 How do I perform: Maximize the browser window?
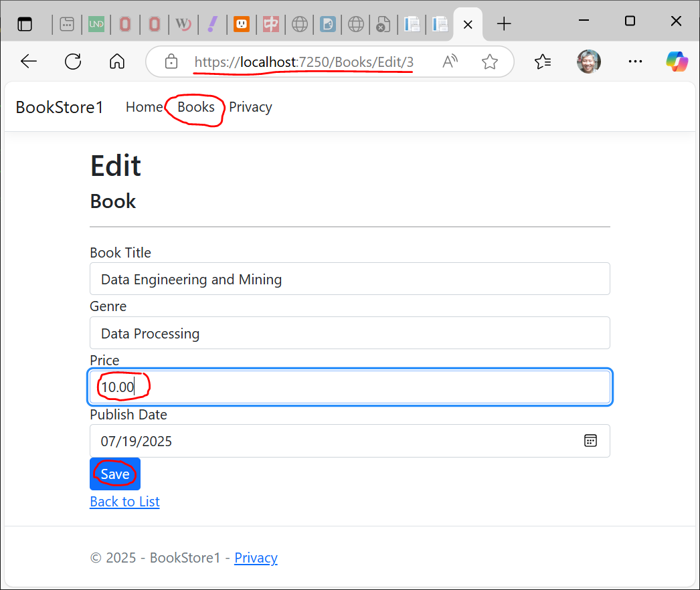tap(630, 21)
